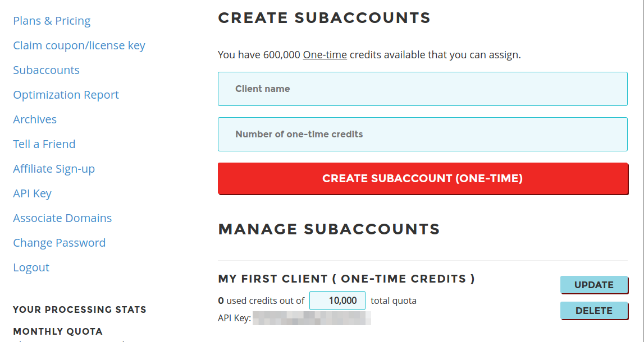Screen dimensions: 644x342
Task: Open the Plans & Pricing page
Action: tap(52, 21)
